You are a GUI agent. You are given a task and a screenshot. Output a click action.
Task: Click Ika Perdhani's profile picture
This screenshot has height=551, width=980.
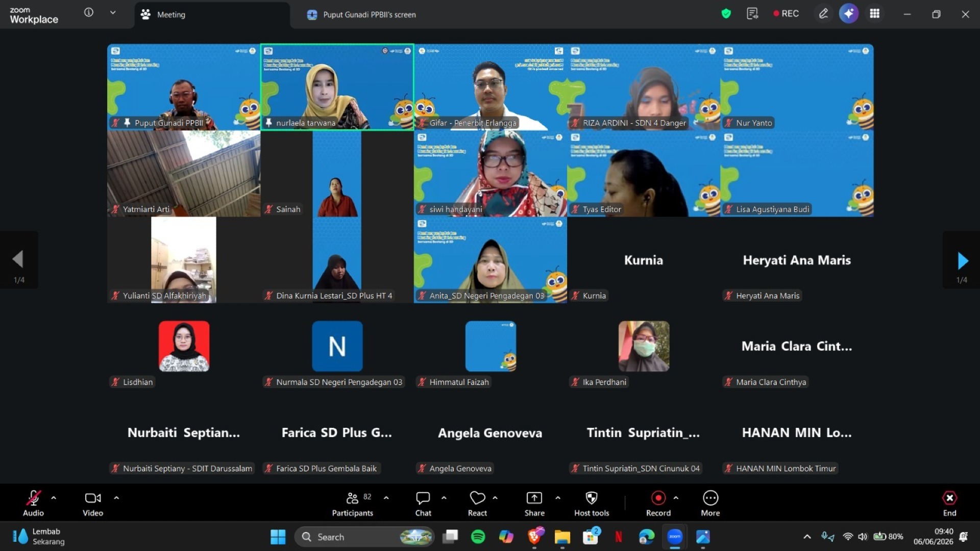click(x=644, y=346)
